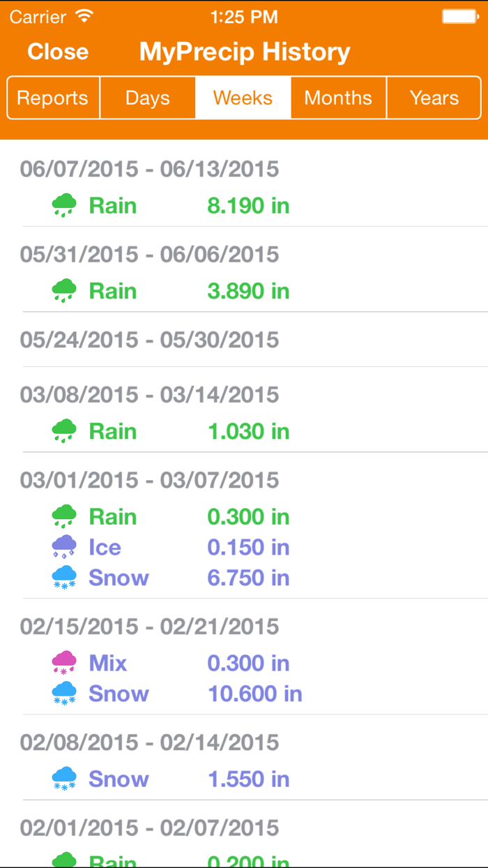
Task: Switch to the Years tab
Action: 434,98
